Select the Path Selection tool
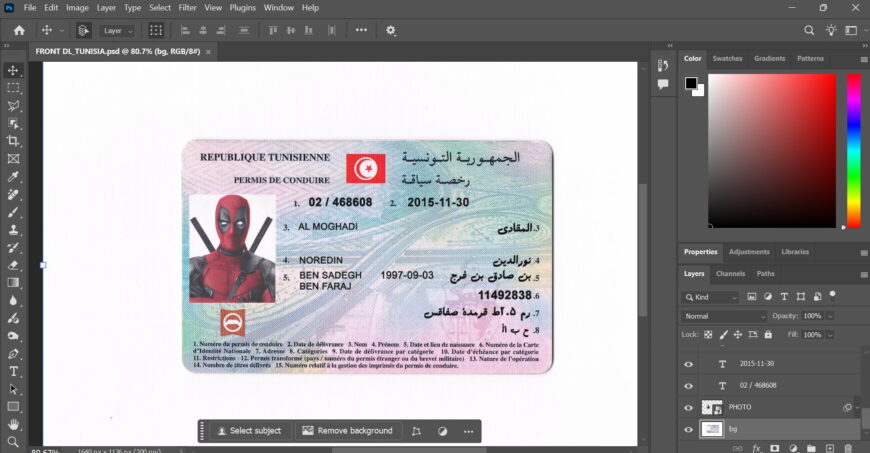This screenshot has height=453, width=870. tap(13, 389)
